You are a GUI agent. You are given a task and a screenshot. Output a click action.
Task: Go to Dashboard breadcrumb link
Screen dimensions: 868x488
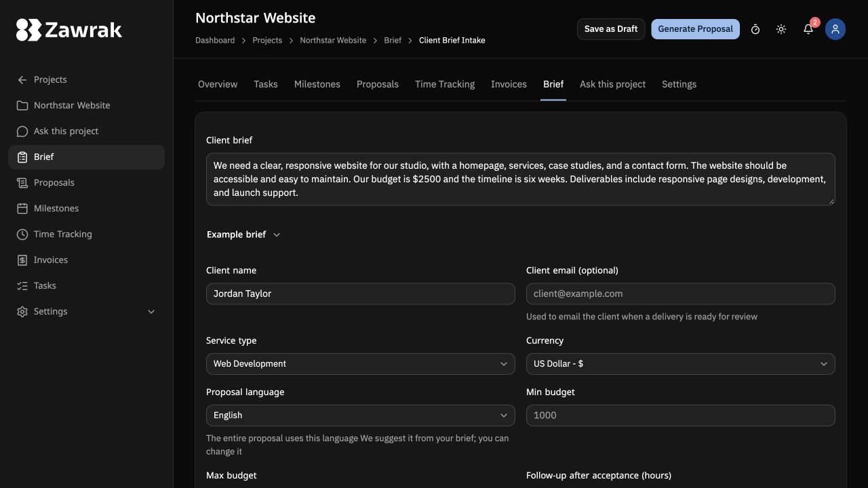click(215, 41)
